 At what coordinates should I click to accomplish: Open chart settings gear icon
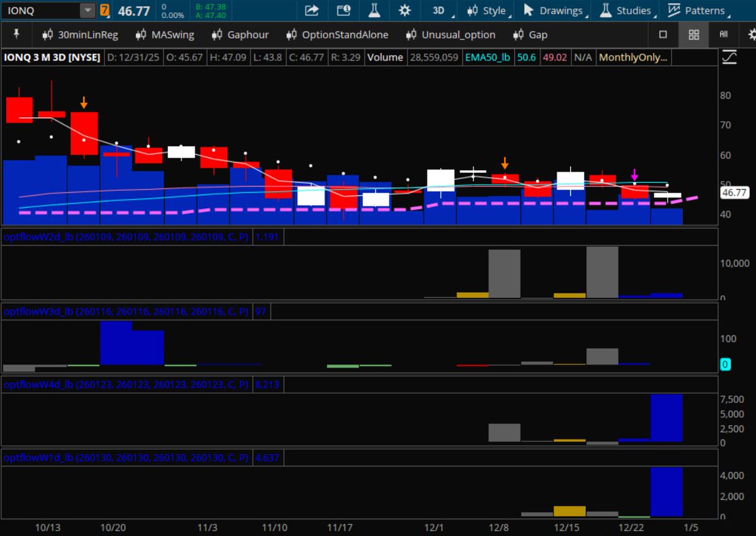404,10
